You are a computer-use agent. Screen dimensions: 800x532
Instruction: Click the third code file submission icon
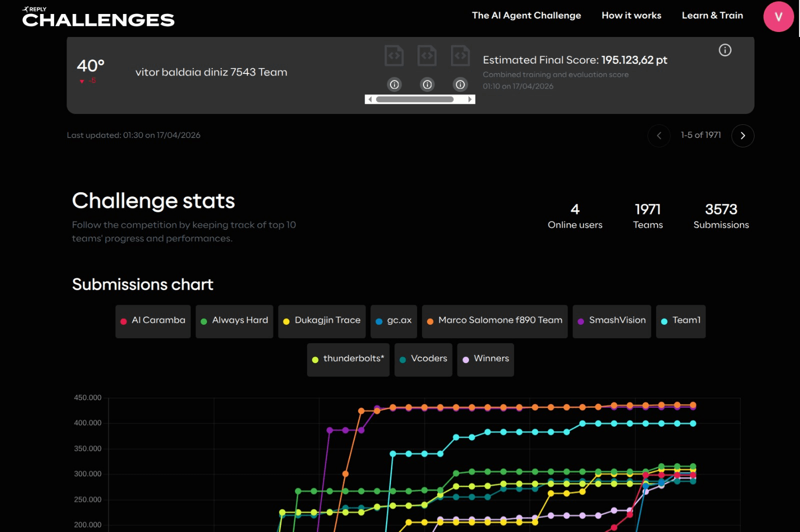click(460, 55)
